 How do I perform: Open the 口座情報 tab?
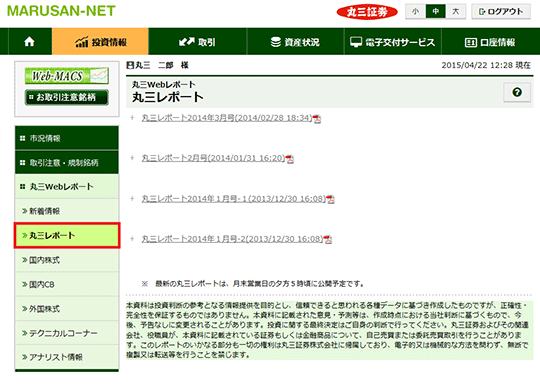pyautogui.click(x=490, y=42)
